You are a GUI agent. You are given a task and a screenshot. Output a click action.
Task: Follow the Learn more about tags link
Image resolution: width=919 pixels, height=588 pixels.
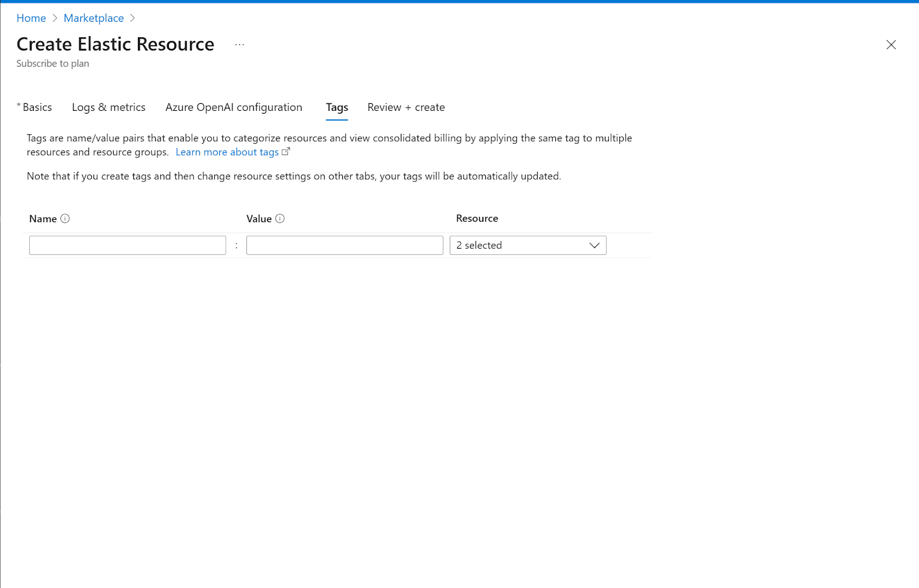[x=227, y=152]
